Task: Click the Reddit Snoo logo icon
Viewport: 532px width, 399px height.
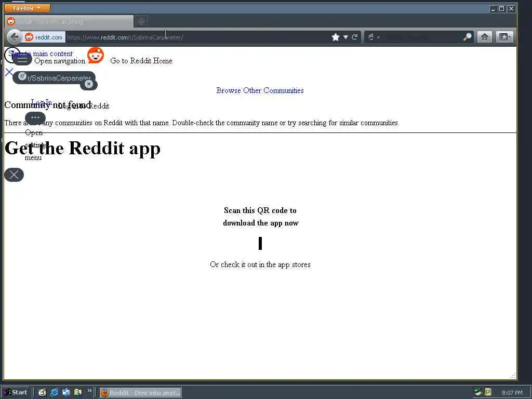Action: click(x=96, y=55)
